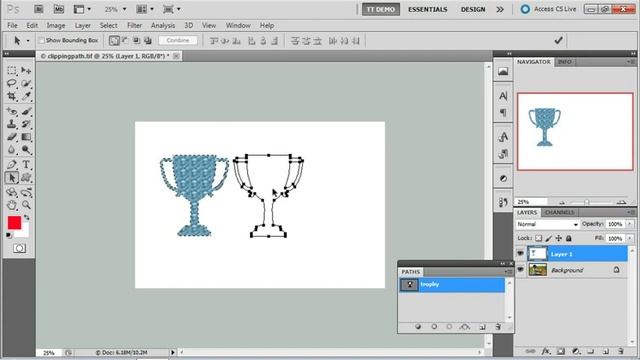Viewport: 640px width, 360px height.
Task: Switch to the ESSENTIALS workspace
Action: 428,9
